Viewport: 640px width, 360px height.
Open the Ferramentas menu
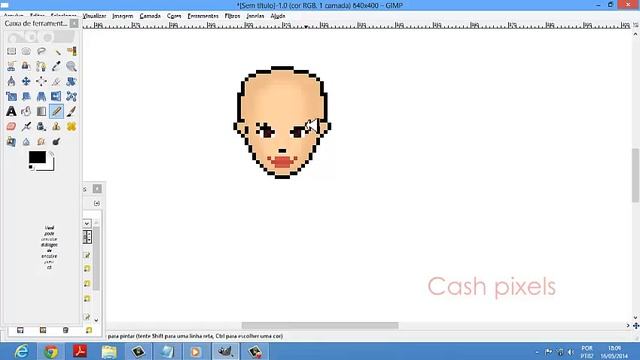[203, 16]
